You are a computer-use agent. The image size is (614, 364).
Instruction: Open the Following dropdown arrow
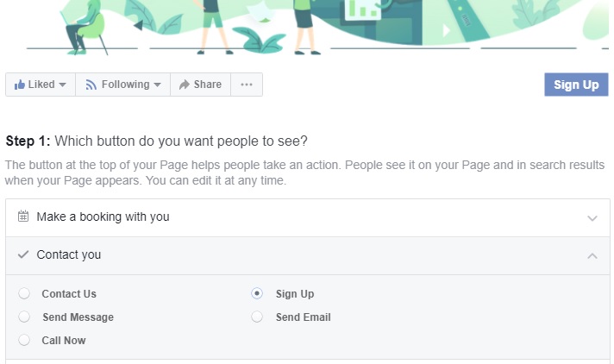point(157,85)
